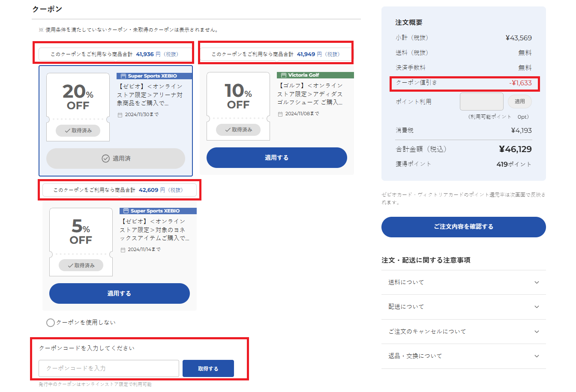Click the アディダスゴルフシューズ coupon description
The height and width of the screenshot is (392, 576).
click(310, 94)
